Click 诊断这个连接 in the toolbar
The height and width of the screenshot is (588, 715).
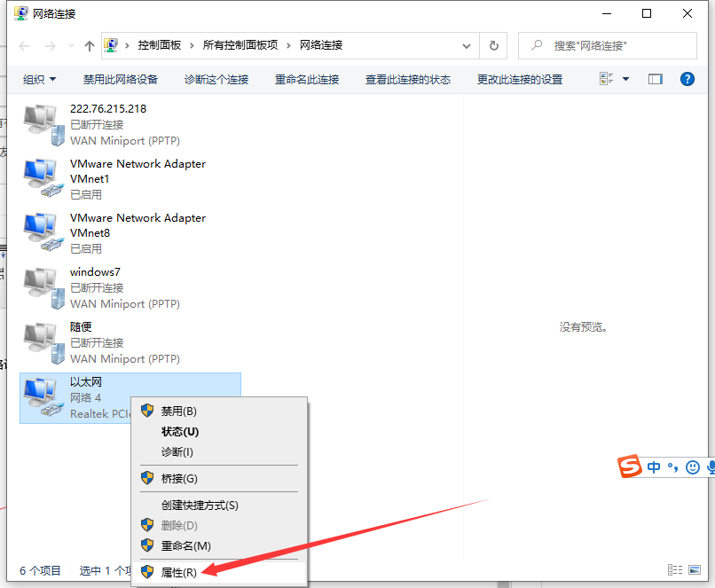pos(216,79)
